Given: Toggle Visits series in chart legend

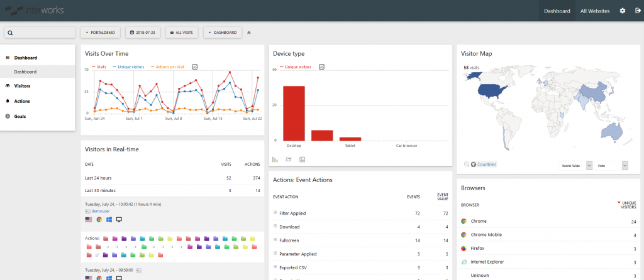Looking at the screenshot, I should click(99, 67).
